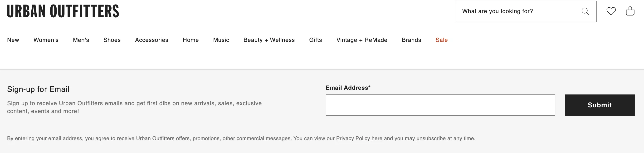The height and width of the screenshot is (153, 644).
Task: Open the Music category
Action: click(221, 40)
